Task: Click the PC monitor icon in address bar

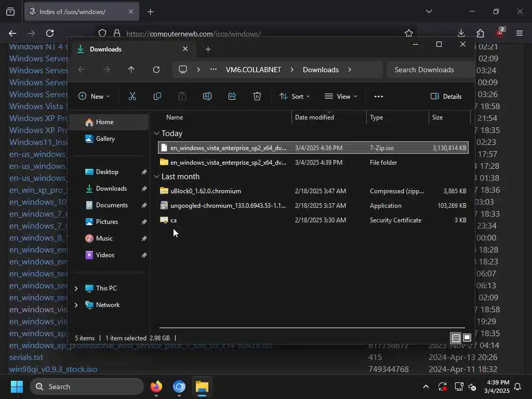Action: point(183,70)
